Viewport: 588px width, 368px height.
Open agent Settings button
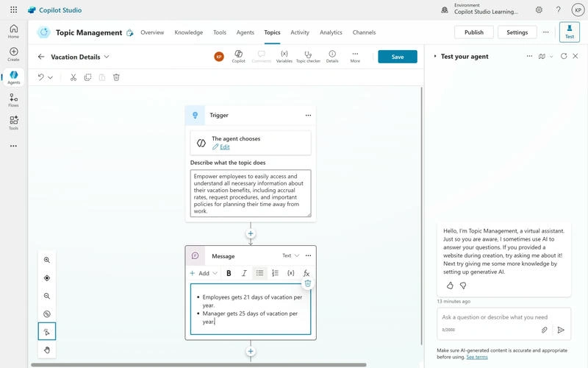(x=517, y=32)
